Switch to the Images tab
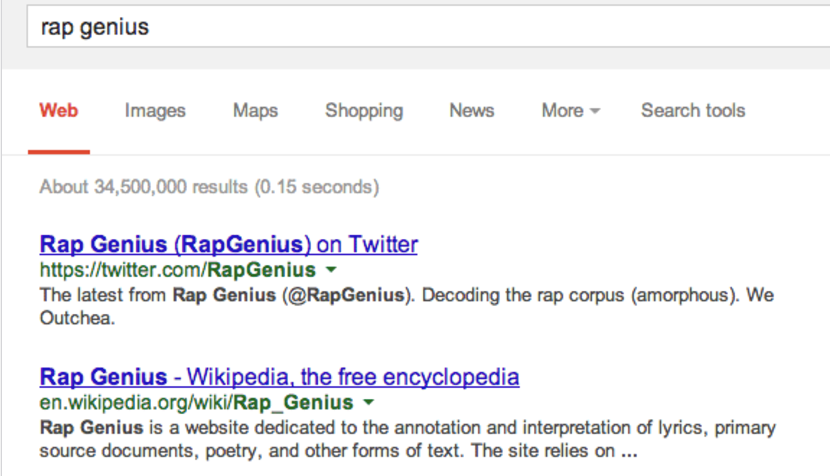 click(x=155, y=111)
